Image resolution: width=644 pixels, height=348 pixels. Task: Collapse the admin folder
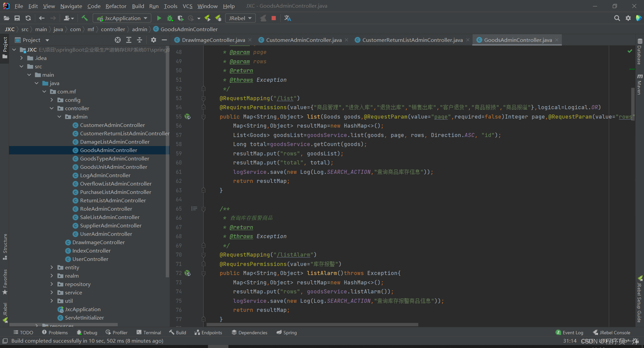(59, 117)
